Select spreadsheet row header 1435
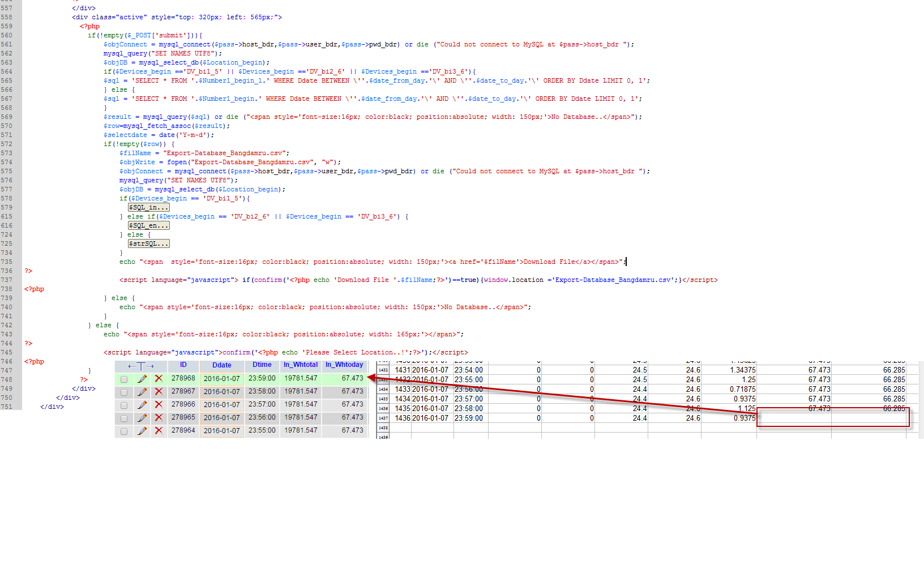Screen dimensions: 924x573 383,399
